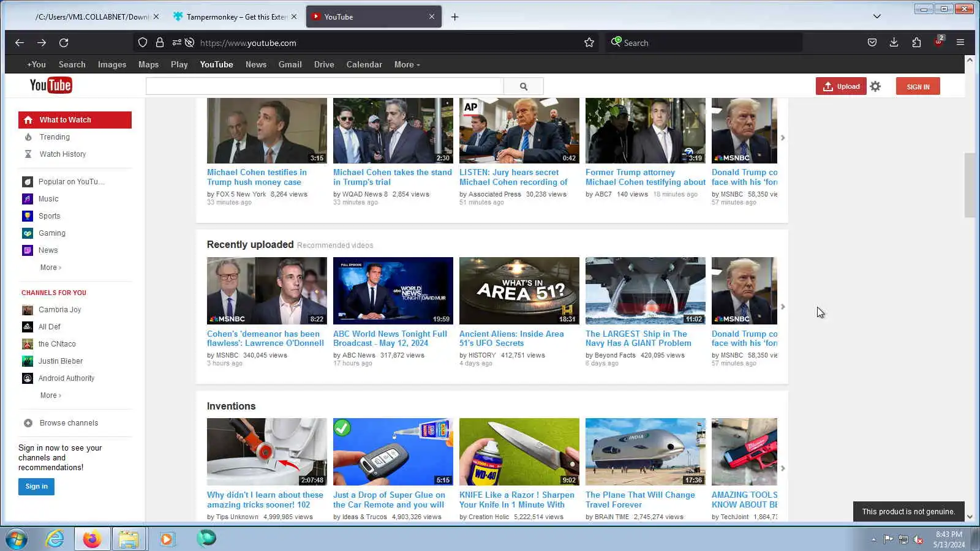
Task: Close the Tampermonkey tab
Action: (x=294, y=17)
